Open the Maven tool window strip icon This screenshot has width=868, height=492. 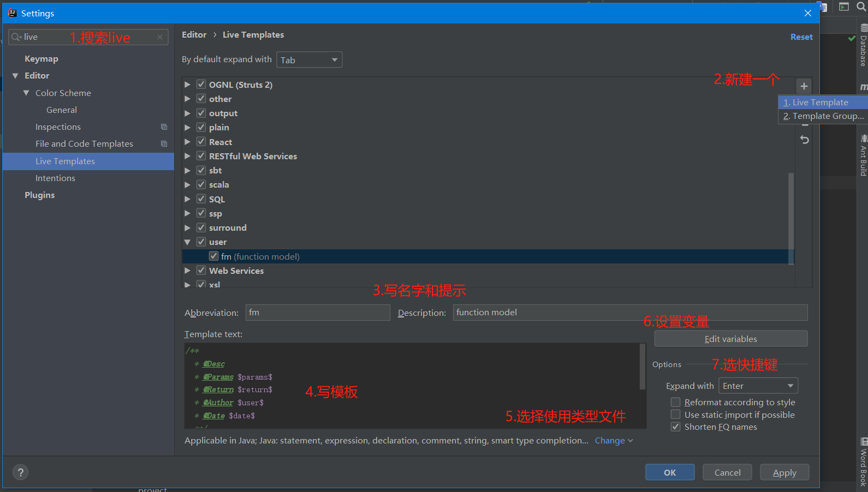(863, 87)
